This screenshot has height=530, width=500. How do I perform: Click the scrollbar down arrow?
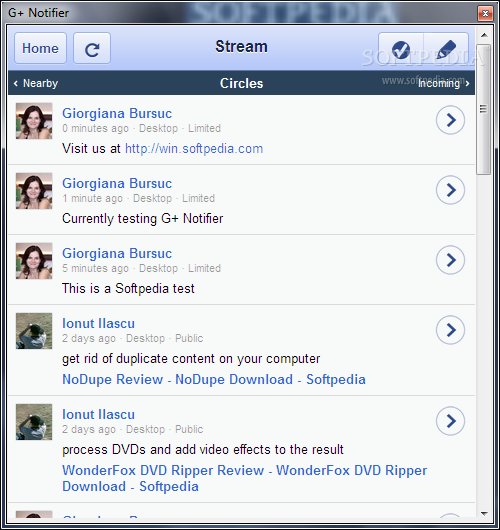coord(484,514)
